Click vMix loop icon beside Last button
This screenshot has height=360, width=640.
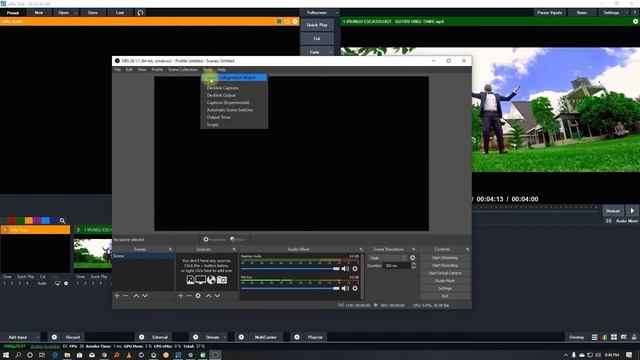click(140, 13)
